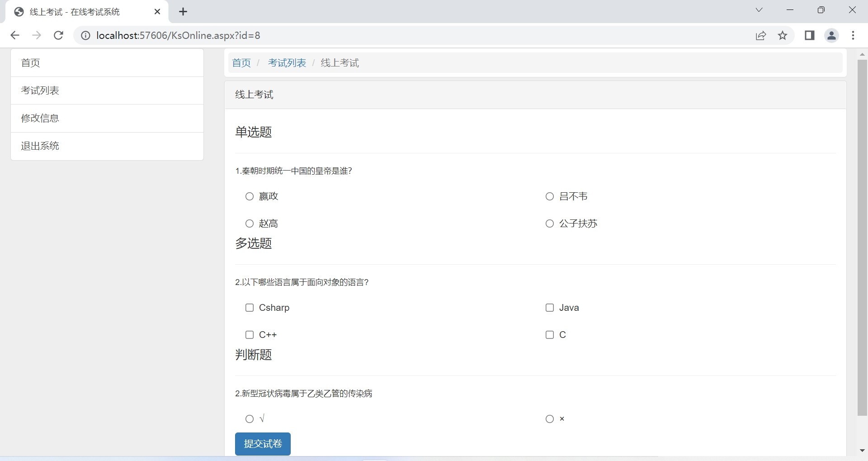Expand the tab search dropdown arrow

pos(759,10)
